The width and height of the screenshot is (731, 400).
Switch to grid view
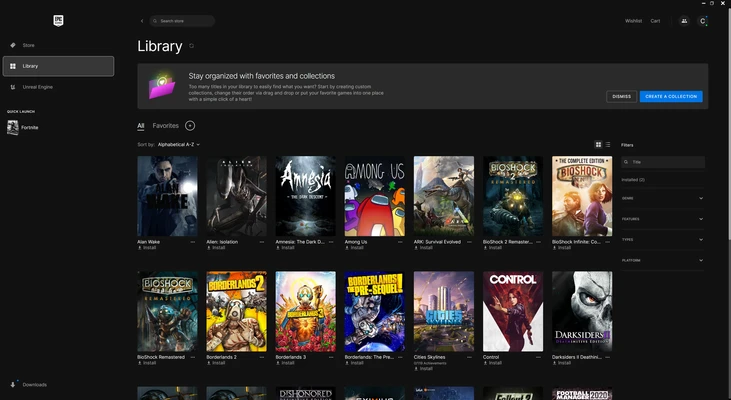point(598,145)
